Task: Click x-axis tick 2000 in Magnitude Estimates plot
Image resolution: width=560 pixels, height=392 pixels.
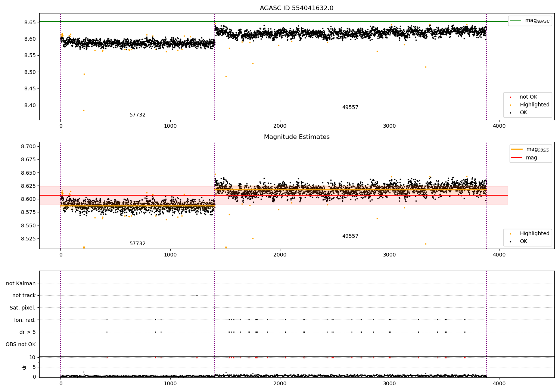Action: (x=280, y=255)
